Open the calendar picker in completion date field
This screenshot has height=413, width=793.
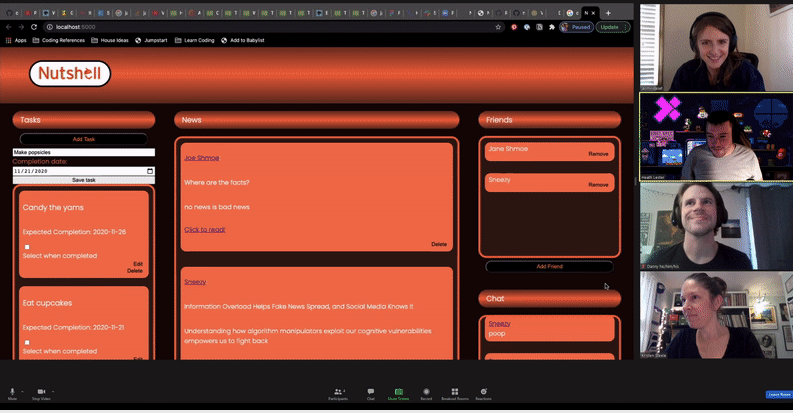pos(150,171)
